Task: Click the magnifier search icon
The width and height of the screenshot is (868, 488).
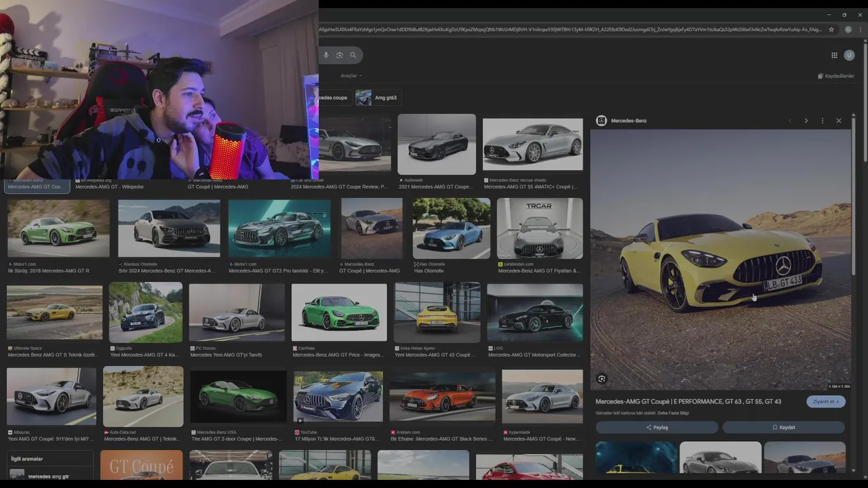Action: coord(353,55)
